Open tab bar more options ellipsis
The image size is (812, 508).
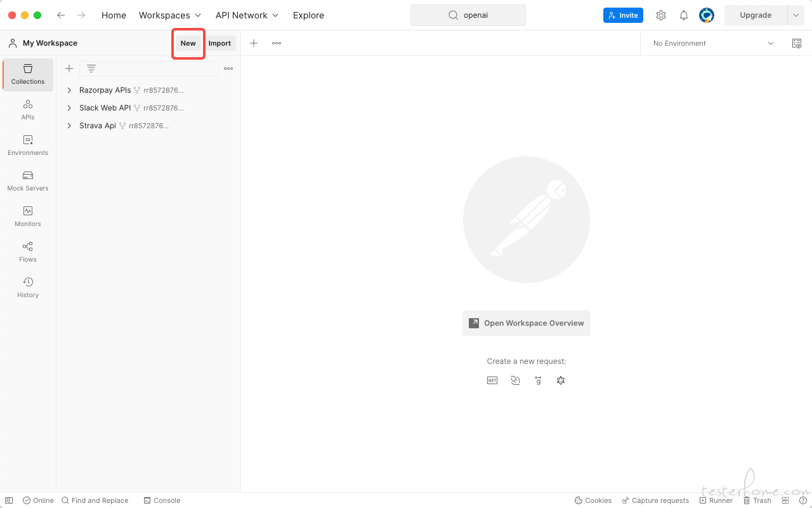pyautogui.click(x=277, y=43)
